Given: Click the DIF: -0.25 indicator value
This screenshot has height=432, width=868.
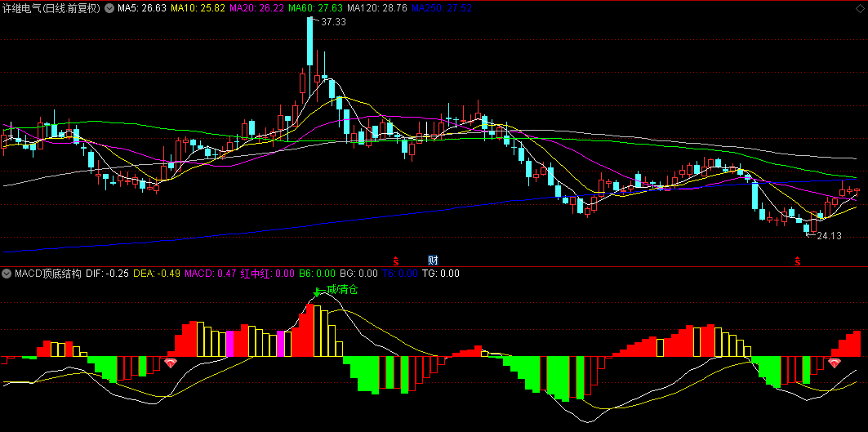Looking at the screenshot, I should pos(108,273).
